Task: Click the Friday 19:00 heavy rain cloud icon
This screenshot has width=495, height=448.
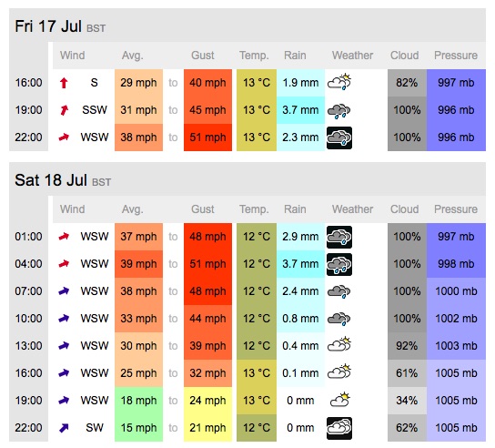Action: [338, 110]
